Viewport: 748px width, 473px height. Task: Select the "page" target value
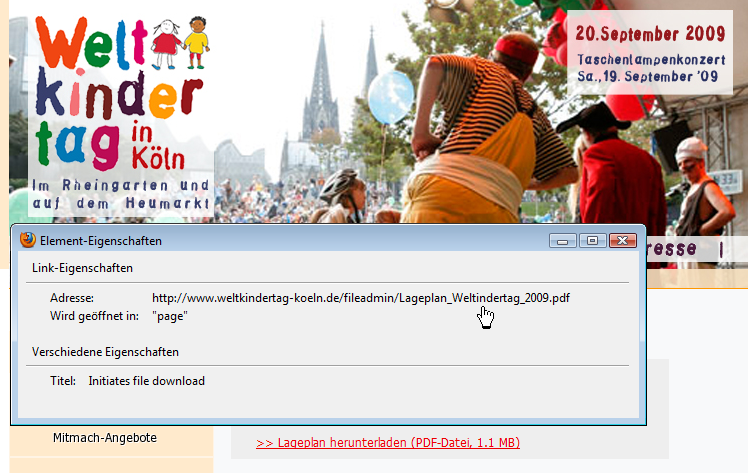[170, 316]
